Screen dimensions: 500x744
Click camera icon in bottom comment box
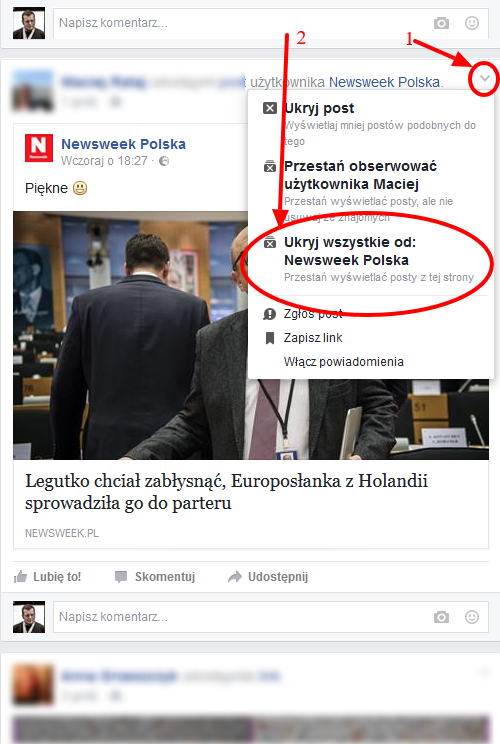(441, 617)
